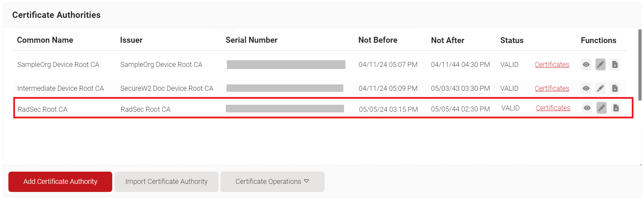644x200 pixels.
Task: Click Add Certificate Authority button
Action: tap(60, 181)
